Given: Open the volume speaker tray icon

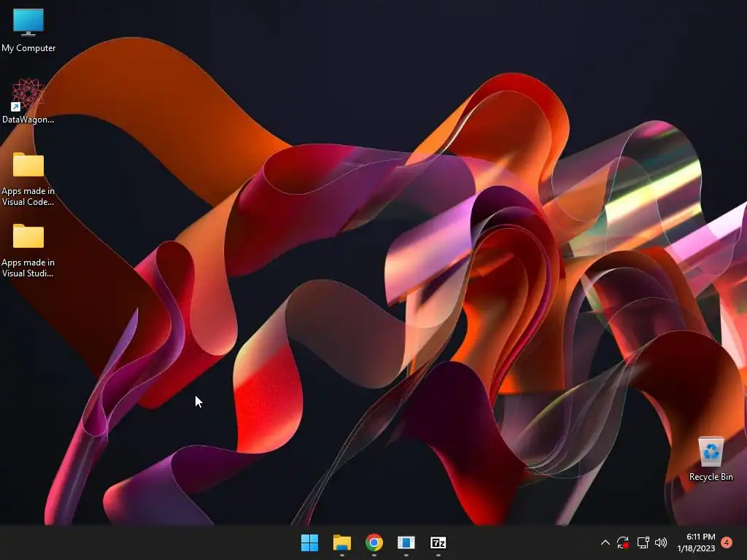Looking at the screenshot, I should coord(661,542).
